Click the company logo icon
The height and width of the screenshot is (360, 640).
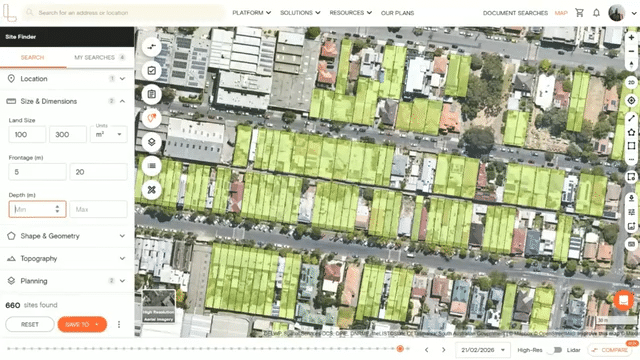pyautogui.click(x=9, y=13)
